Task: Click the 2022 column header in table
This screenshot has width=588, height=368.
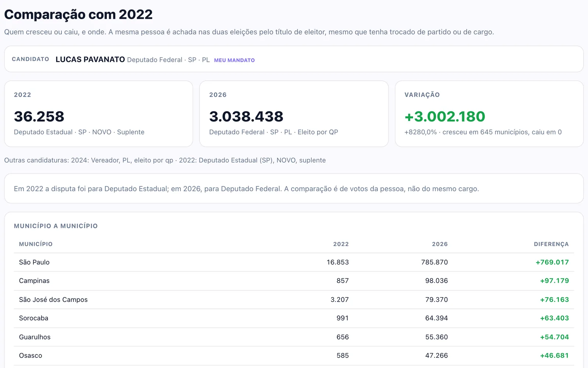Action: pyautogui.click(x=341, y=244)
